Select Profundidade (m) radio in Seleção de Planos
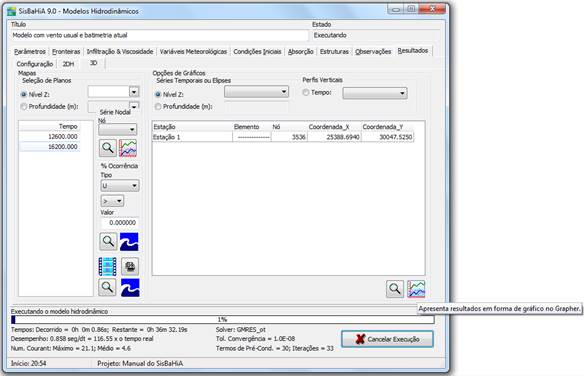 pyautogui.click(x=24, y=107)
